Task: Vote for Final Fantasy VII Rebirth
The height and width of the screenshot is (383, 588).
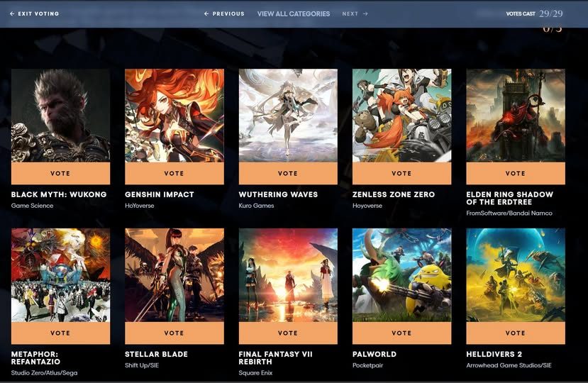Action: [288, 333]
